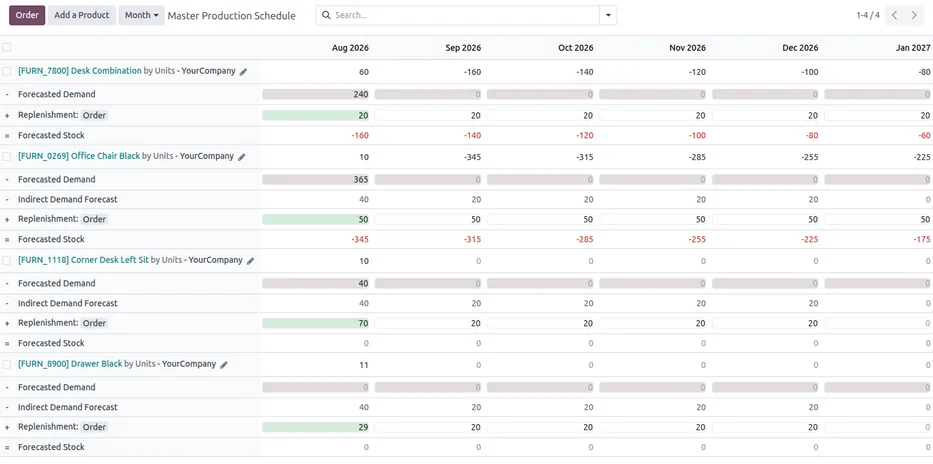Click Desk Combination Aug forecasted stock -160
The height and width of the screenshot is (464, 933).
tap(360, 136)
